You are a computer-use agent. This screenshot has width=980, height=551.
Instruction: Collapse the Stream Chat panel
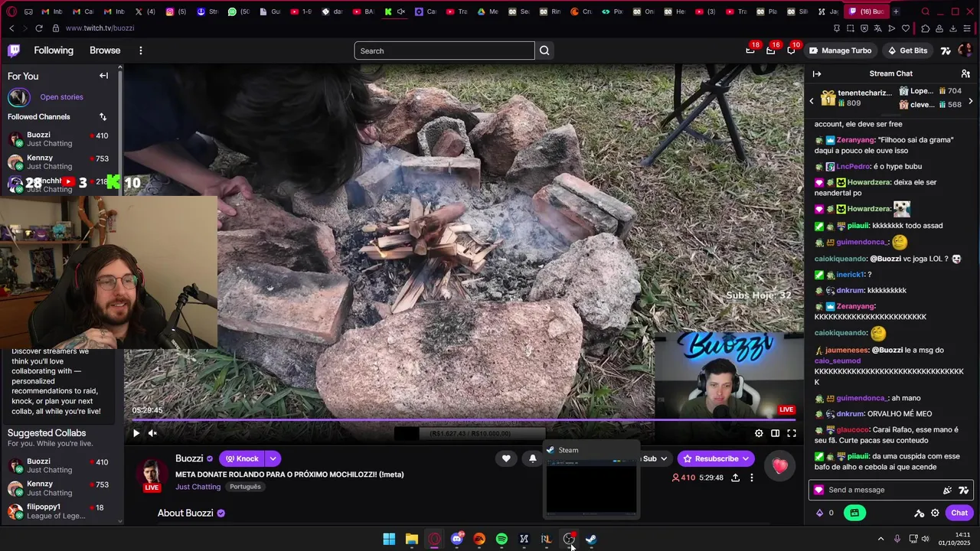[817, 73]
